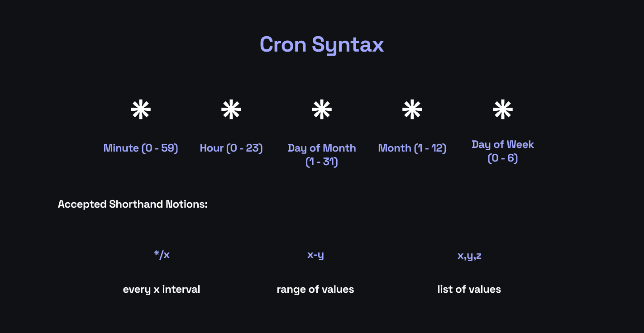Select the asterisk above the Hour label

pyautogui.click(x=231, y=110)
